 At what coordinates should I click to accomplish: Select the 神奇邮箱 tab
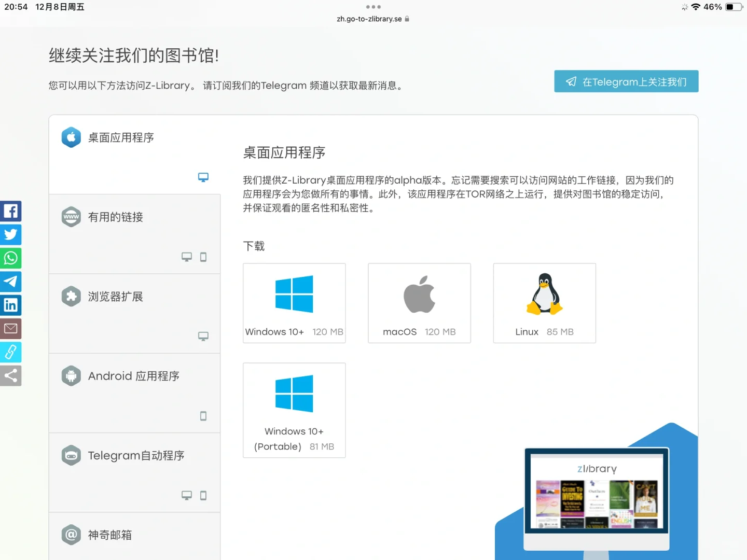(135, 536)
